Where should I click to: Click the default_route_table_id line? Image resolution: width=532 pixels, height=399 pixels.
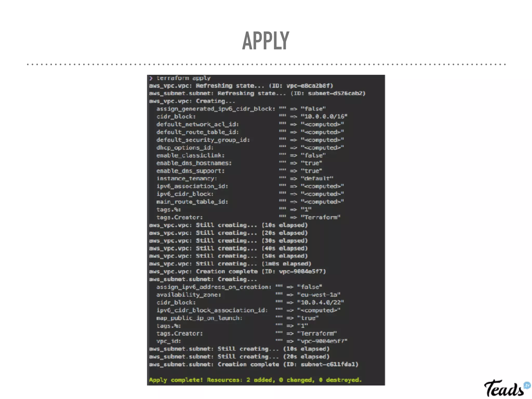coord(250,132)
